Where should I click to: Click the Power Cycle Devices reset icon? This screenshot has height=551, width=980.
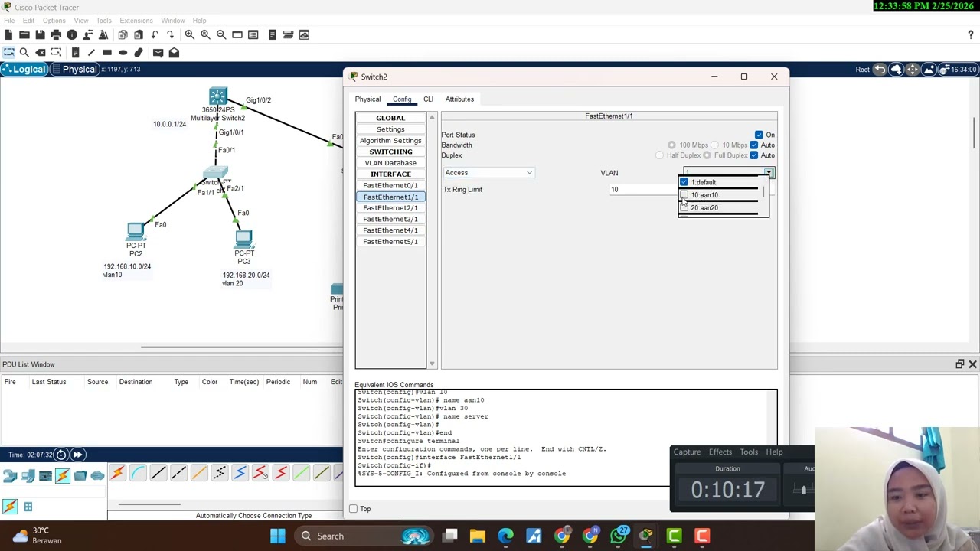(61, 455)
